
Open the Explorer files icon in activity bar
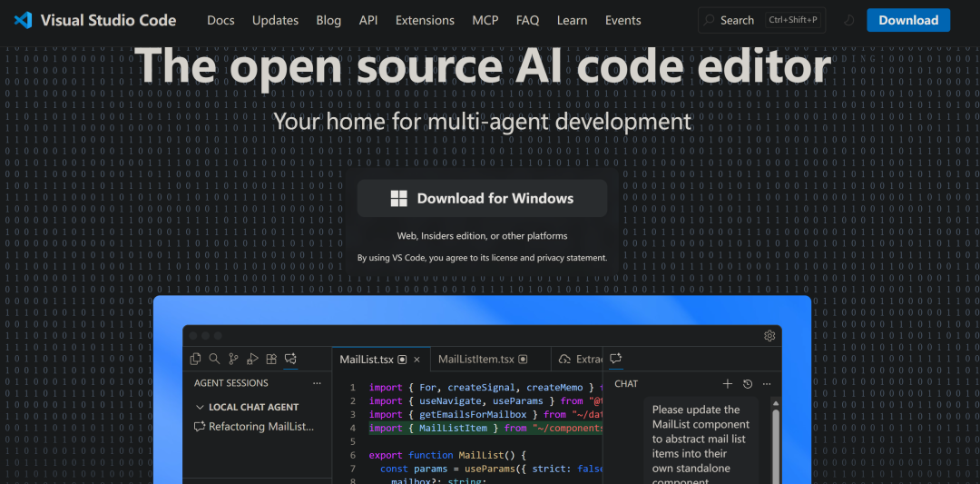(196, 359)
